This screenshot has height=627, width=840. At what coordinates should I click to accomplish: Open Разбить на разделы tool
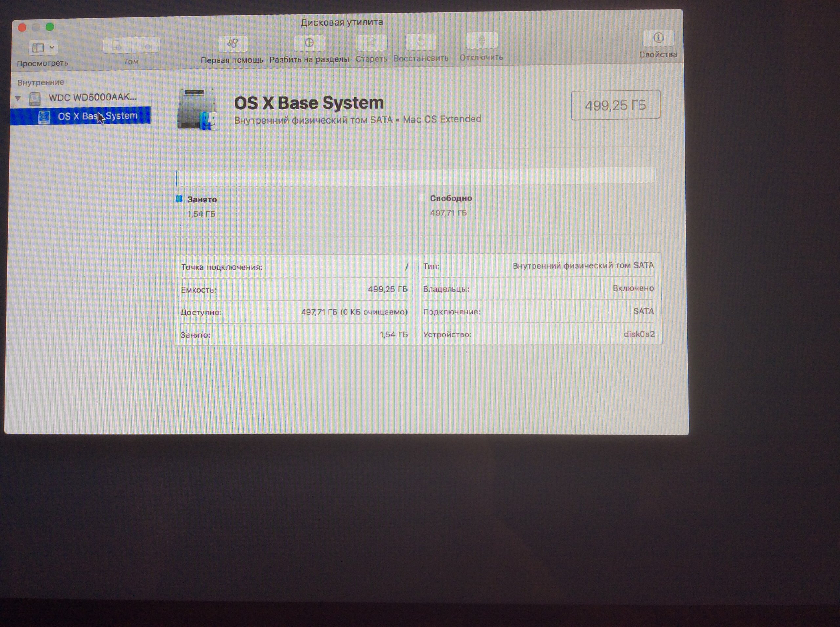tap(309, 44)
